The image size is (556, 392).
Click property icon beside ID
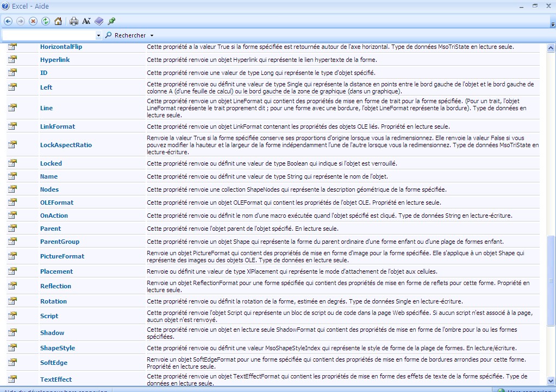13,73
